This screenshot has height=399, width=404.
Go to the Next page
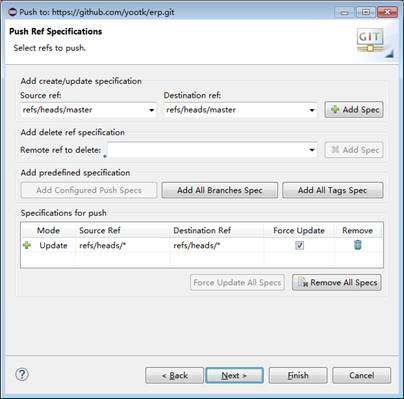(x=234, y=375)
